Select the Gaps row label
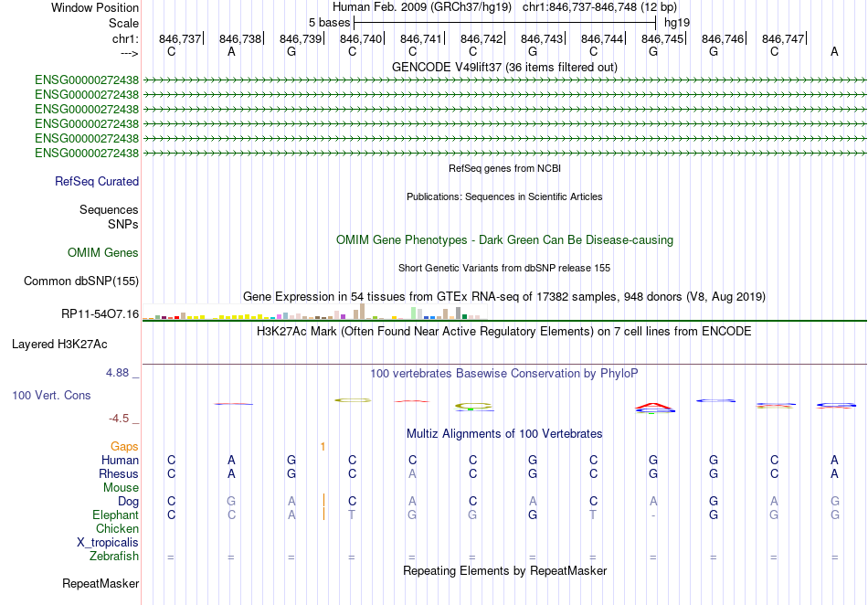The image size is (868, 605). [x=124, y=446]
